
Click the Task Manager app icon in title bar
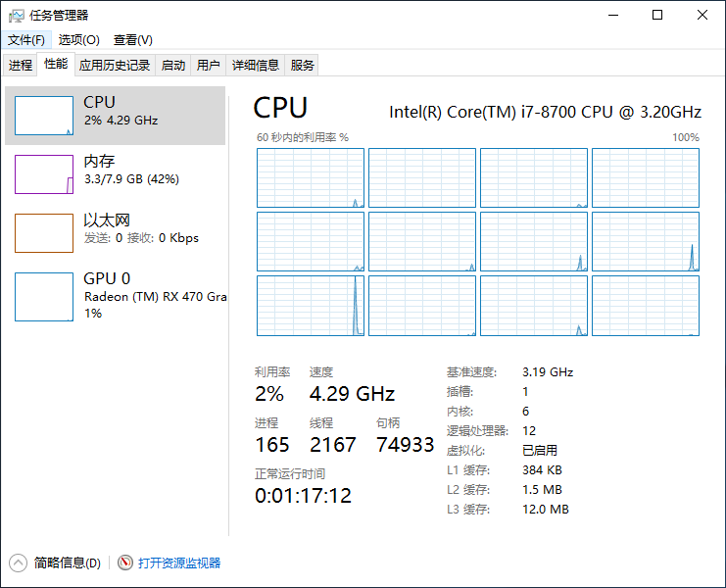pos(16,15)
